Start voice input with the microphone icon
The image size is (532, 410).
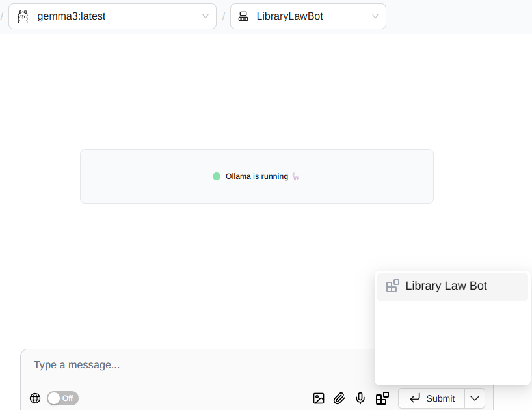(x=360, y=398)
